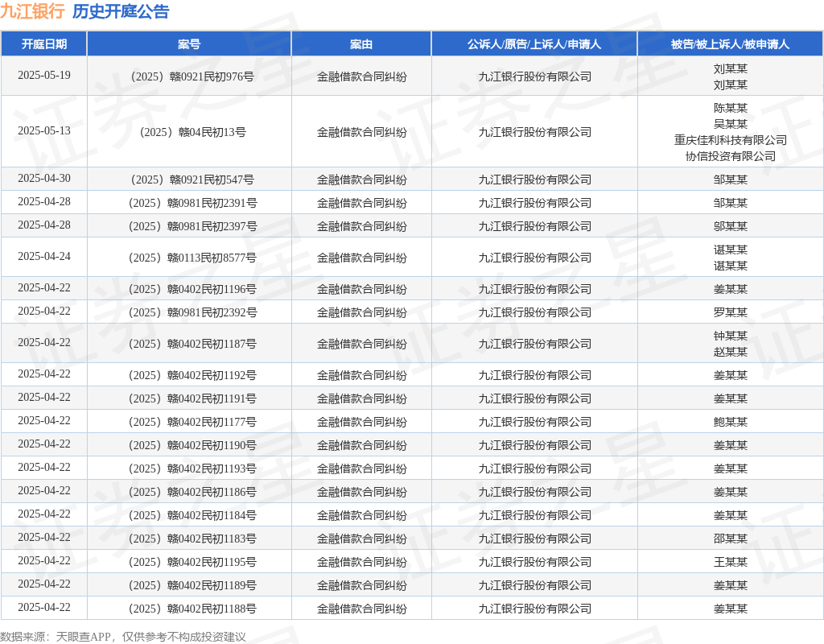Viewport: 824px width, 644px height.
Task: Click 九江银行股份有限公司 in the 1188号 row
Action: (x=534, y=609)
